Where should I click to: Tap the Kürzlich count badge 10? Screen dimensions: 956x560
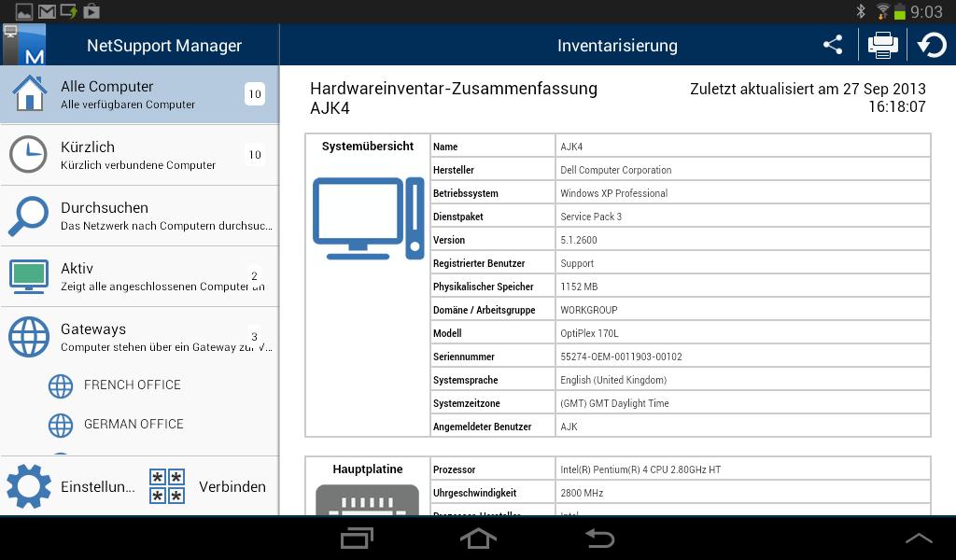(x=255, y=155)
